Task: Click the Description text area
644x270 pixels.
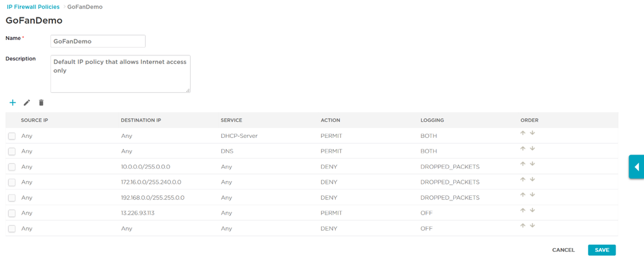Action: click(121, 74)
